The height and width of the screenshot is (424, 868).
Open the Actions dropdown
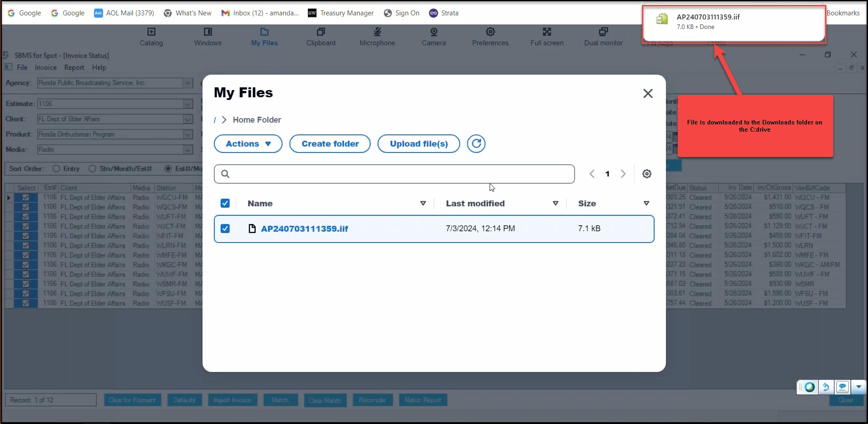tap(248, 144)
